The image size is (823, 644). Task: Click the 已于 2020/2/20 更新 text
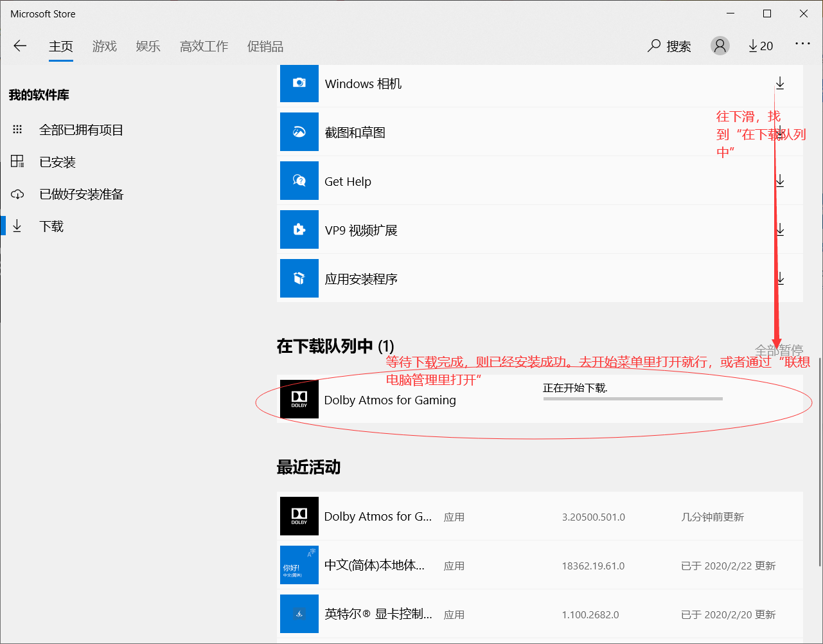(x=729, y=614)
